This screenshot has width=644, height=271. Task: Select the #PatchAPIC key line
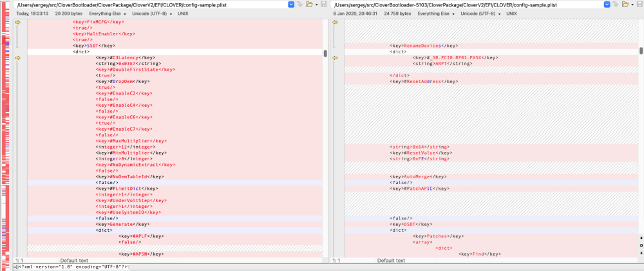pos(420,189)
